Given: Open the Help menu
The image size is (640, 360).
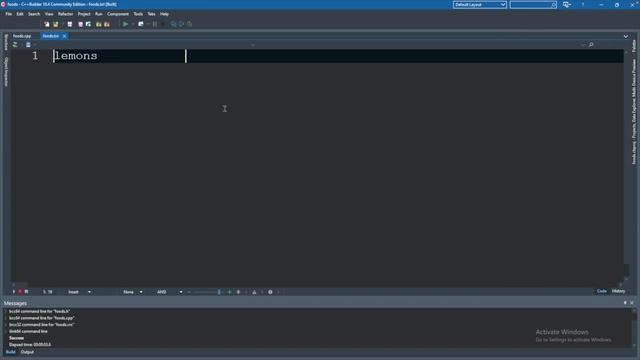Looking at the screenshot, I should [x=164, y=14].
